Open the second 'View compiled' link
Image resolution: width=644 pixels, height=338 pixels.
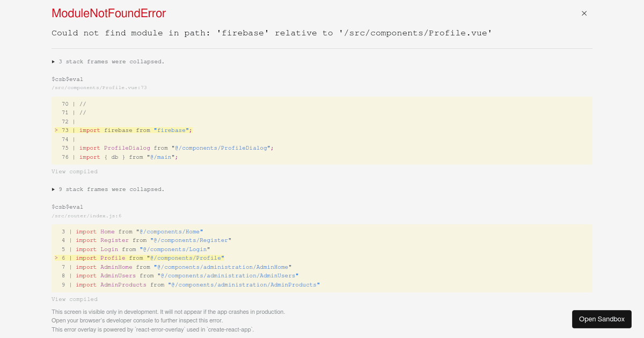click(x=74, y=299)
